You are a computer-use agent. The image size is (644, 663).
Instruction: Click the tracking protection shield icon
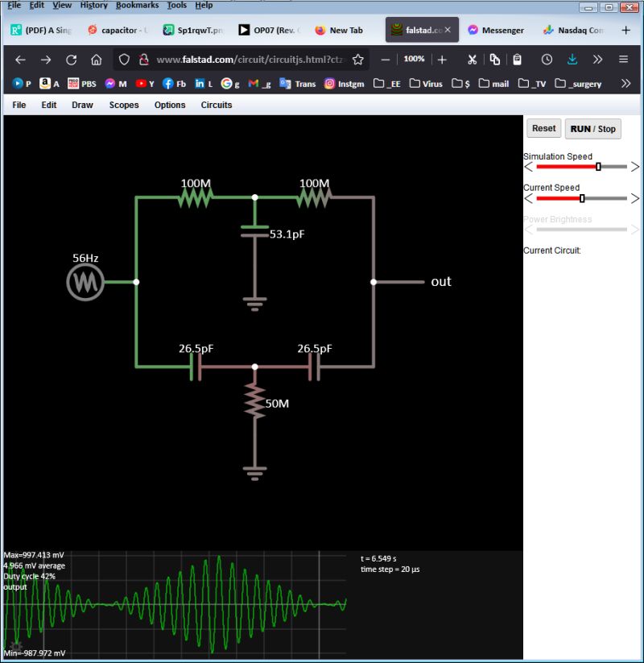(x=125, y=59)
